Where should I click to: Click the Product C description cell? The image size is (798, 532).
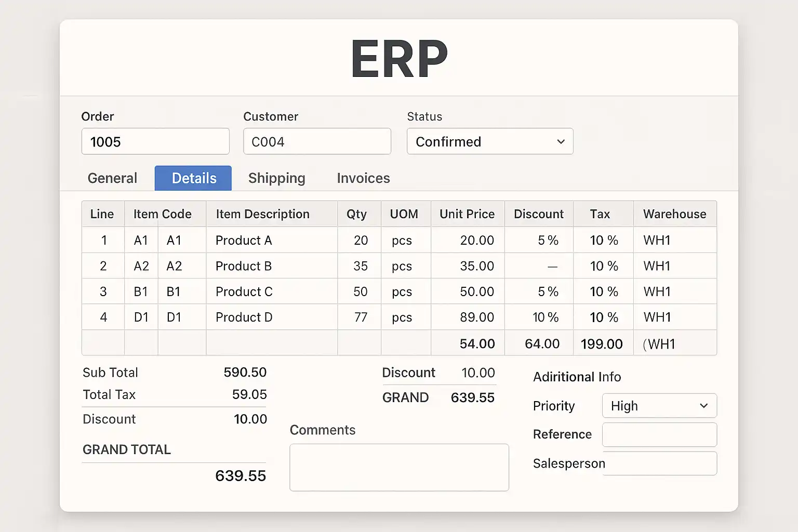(271, 291)
